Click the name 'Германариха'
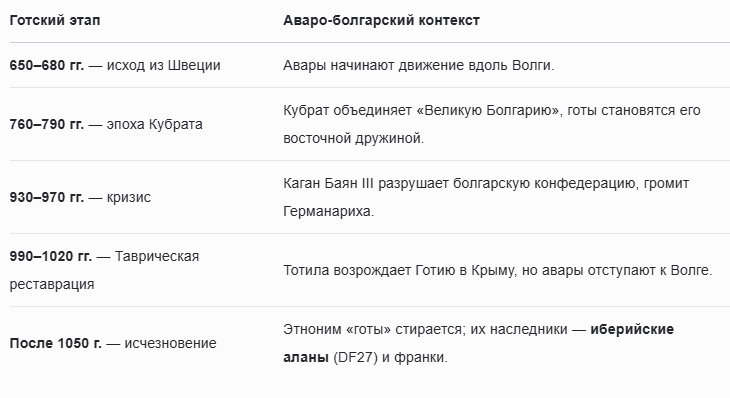This screenshot has width=730, height=398. tap(327, 211)
